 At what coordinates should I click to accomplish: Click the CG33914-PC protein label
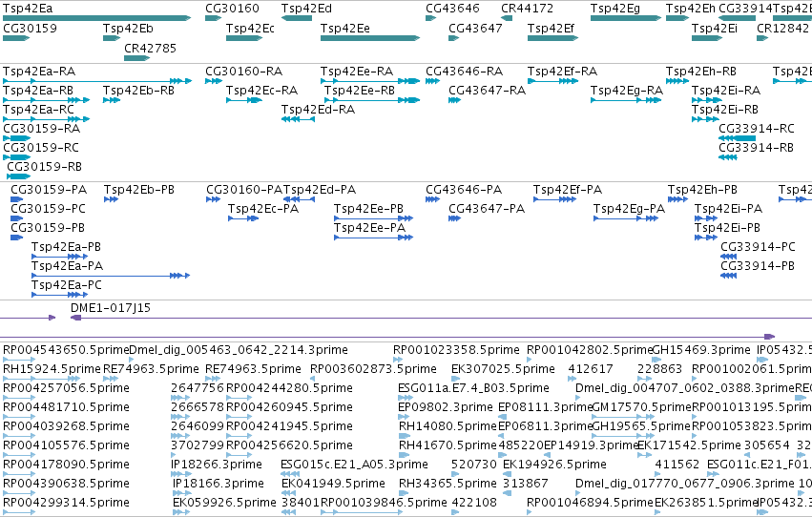pos(759,246)
